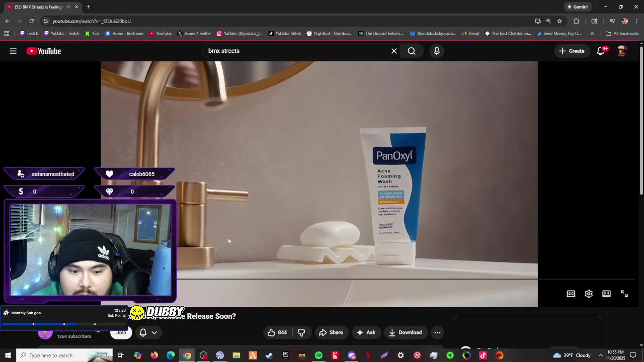Viewport: 644px width, 362px height.
Task: Open the YouTube account avatar menu
Action: point(622,51)
